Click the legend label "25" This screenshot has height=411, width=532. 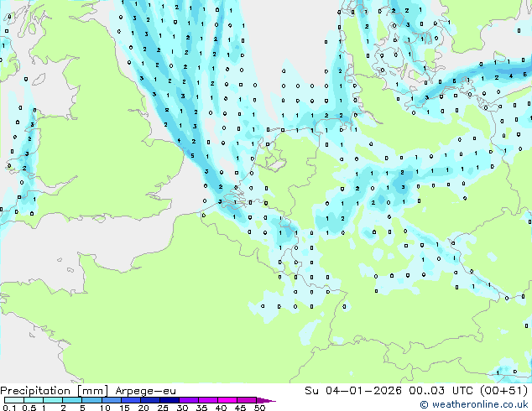click(163, 408)
